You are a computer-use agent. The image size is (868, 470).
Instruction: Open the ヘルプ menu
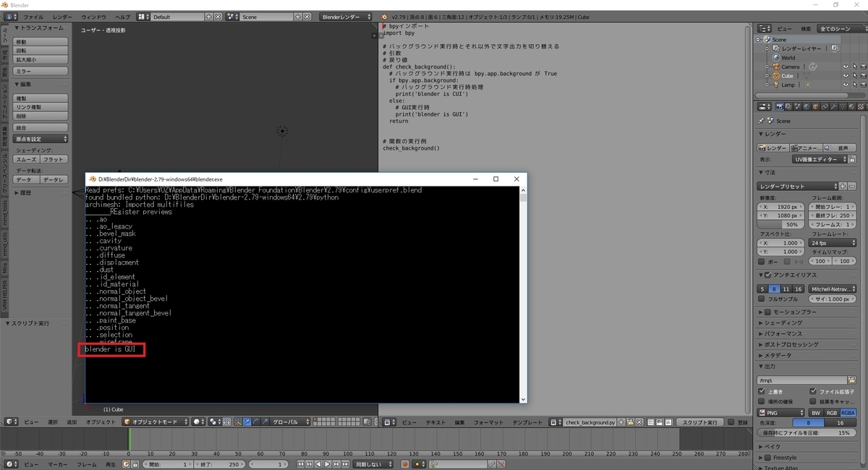tap(123, 17)
